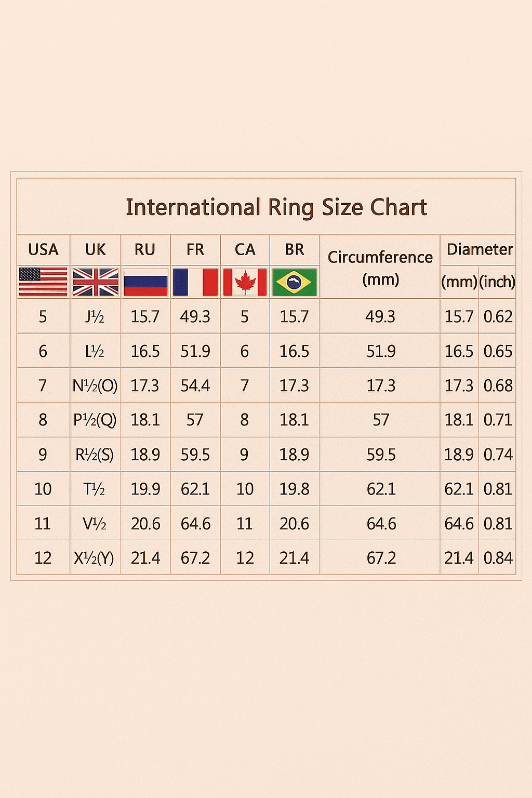This screenshot has height=798, width=532.
Task: Click the (inch) sub-header under Diameter
Action: (x=497, y=282)
